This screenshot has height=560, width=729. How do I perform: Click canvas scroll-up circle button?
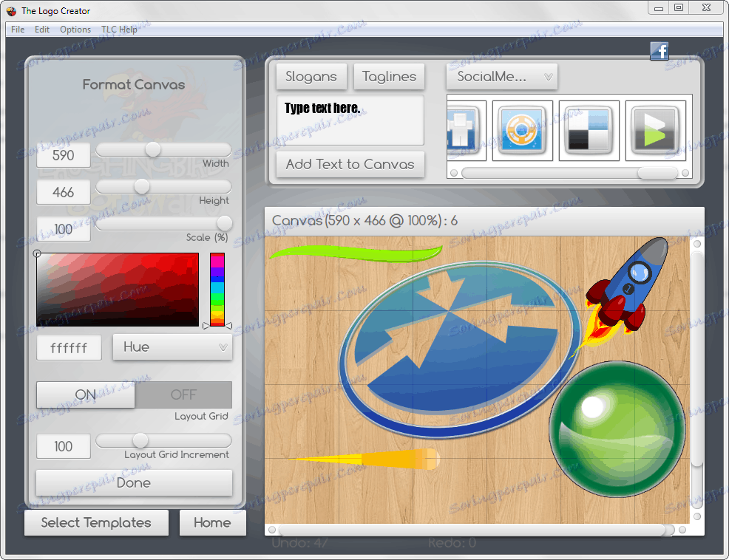click(697, 244)
